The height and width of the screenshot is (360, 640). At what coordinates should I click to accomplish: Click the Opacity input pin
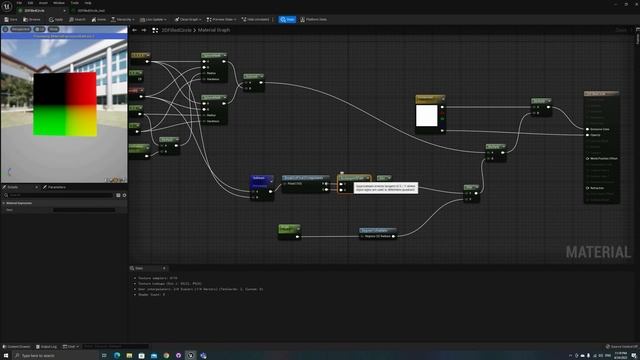pos(588,135)
